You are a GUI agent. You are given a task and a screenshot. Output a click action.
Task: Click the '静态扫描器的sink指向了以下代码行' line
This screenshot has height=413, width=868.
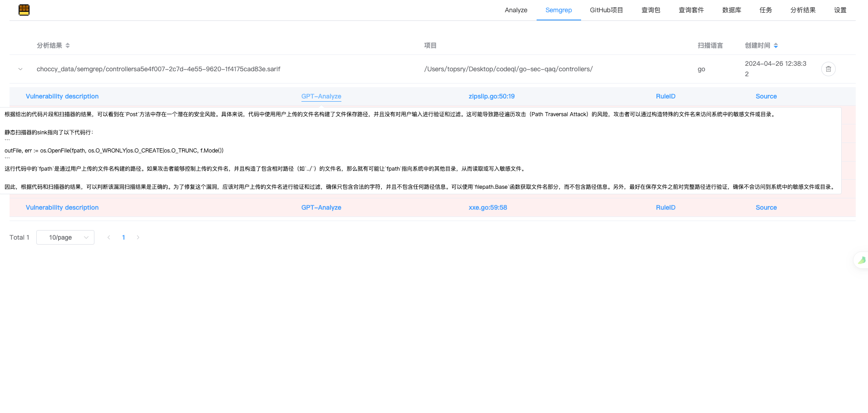49,133
